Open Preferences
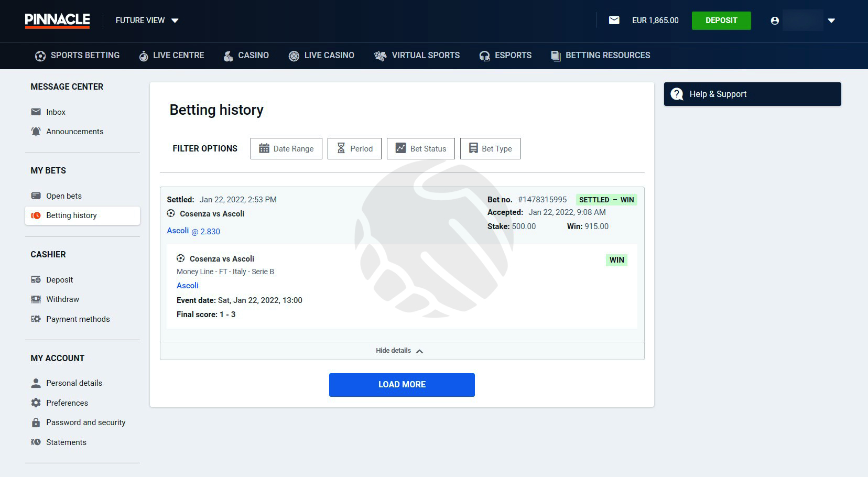 click(x=67, y=403)
